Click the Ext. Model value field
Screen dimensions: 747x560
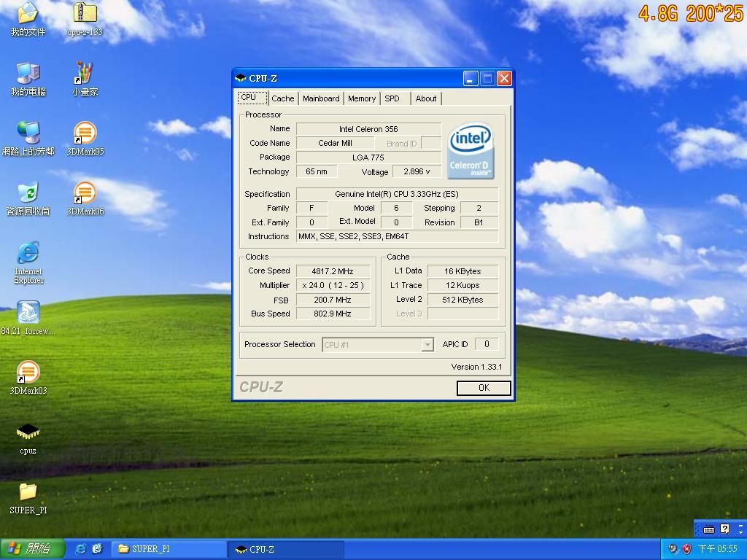pyautogui.click(x=396, y=222)
